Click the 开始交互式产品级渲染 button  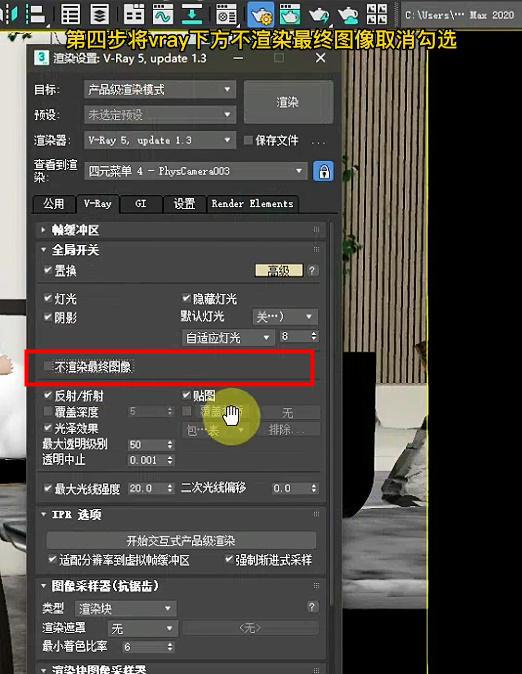coord(181,541)
